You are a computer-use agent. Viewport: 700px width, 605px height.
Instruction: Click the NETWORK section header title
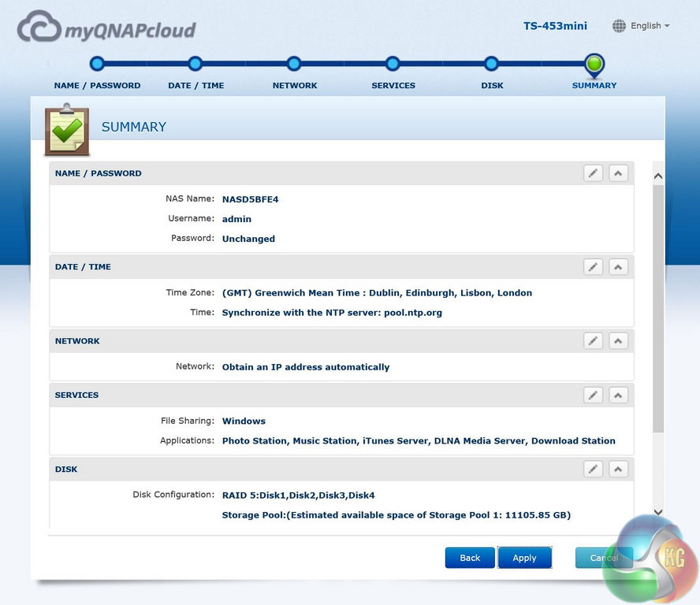click(77, 341)
